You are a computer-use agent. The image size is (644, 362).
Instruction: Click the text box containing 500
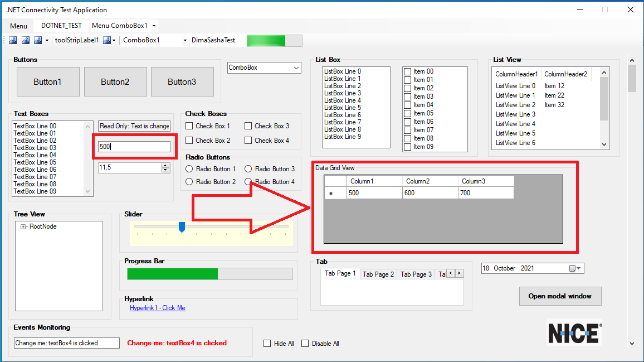coord(134,147)
